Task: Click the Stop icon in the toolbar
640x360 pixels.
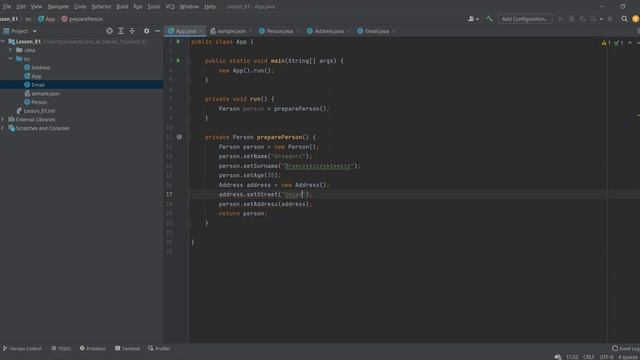Action: tap(610, 19)
